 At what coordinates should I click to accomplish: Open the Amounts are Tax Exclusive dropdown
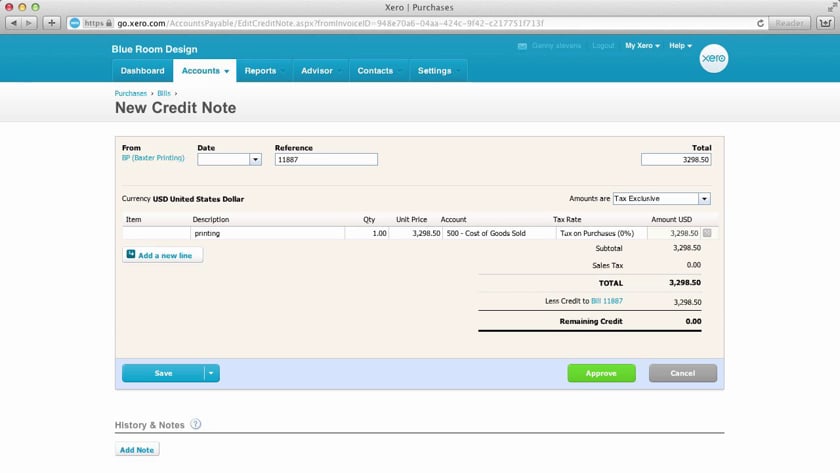pos(662,199)
